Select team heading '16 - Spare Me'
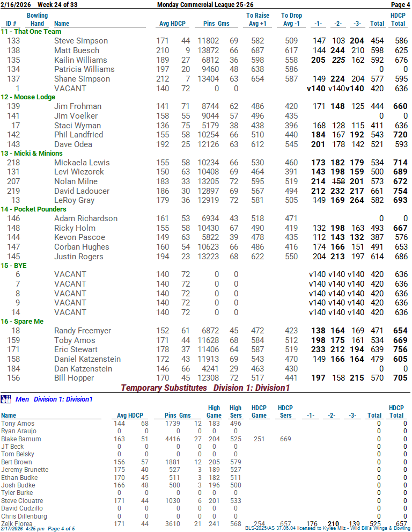 pyautogui.click(x=22, y=322)
